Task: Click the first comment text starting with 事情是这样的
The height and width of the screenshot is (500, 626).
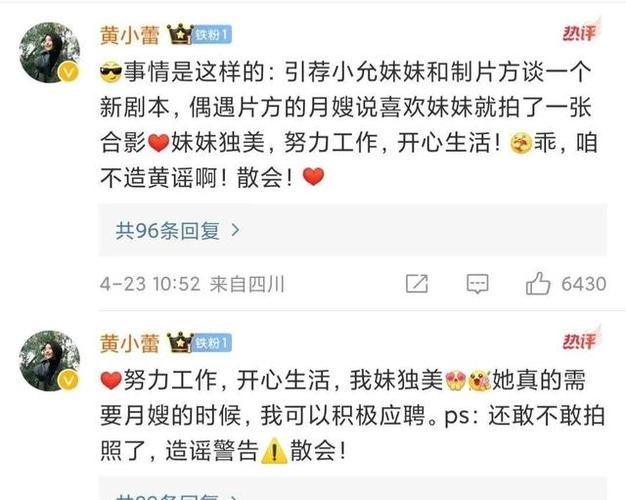Action: pos(349,125)
